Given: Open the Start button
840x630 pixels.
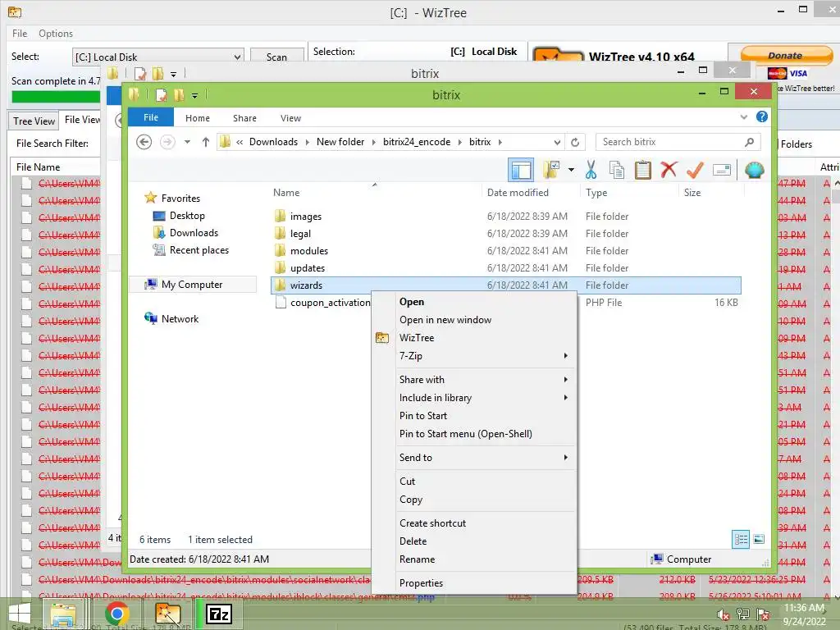Looking at the screenshot, I should pyautogui.click(x=20, y=614).
